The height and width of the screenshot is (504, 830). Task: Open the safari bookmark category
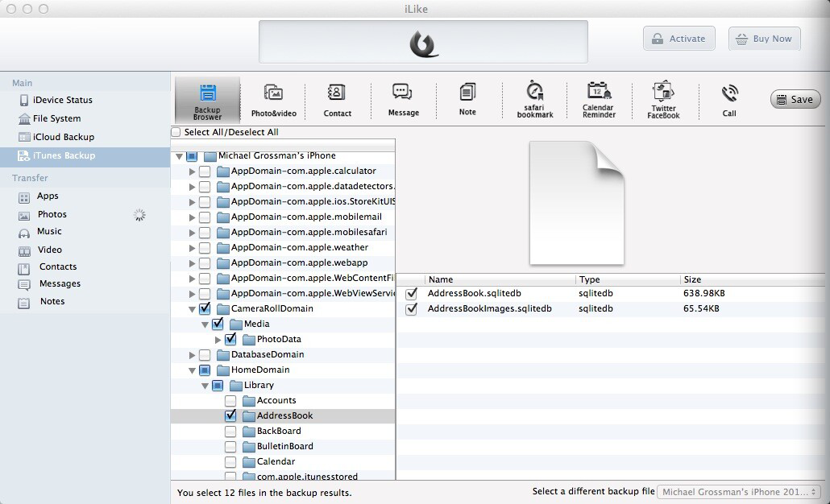(534, 101)
